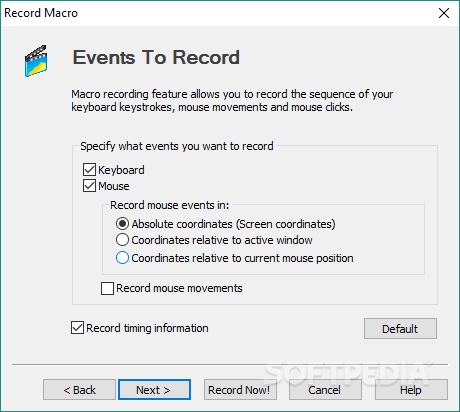The height and width of the screenshot is (412, 460).
Task: Close the Record Macro dialog window
Action: (x=444, y=13)
